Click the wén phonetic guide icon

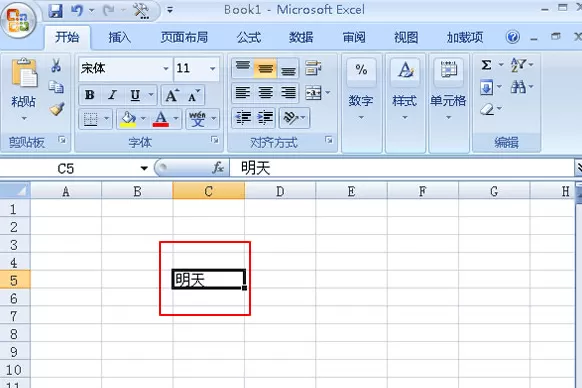(197, 119)
